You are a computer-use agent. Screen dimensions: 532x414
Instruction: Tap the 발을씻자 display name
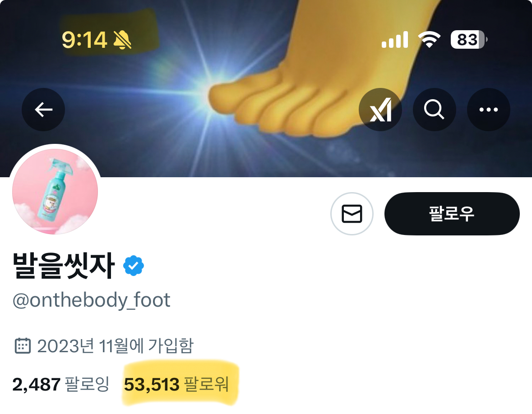click(64, 266)
